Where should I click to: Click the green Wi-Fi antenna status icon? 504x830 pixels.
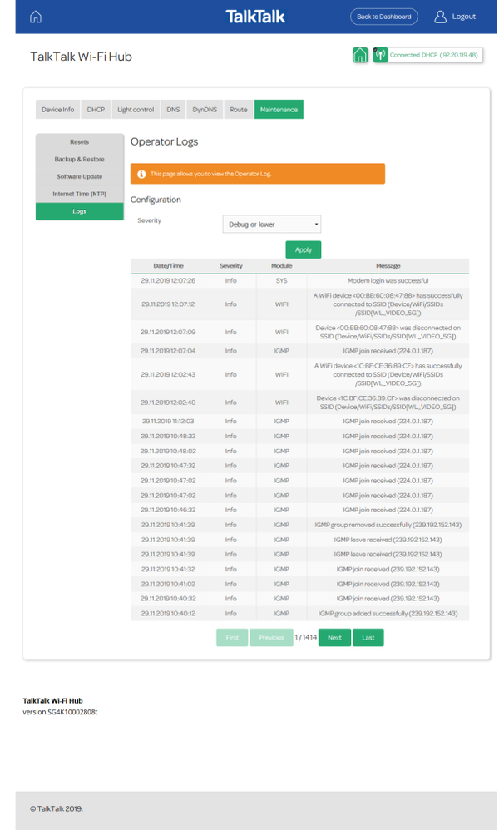[x=380, y=56]
